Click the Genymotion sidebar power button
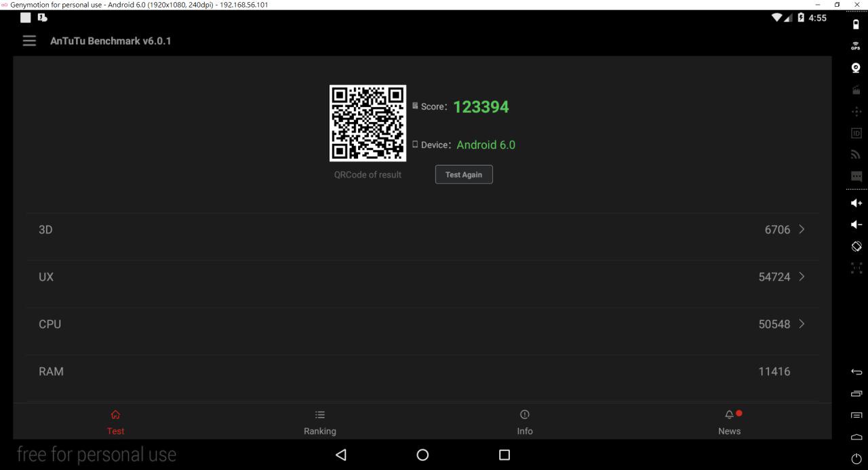The height and width of the screenshot is (470, 868). coord(856,459)
